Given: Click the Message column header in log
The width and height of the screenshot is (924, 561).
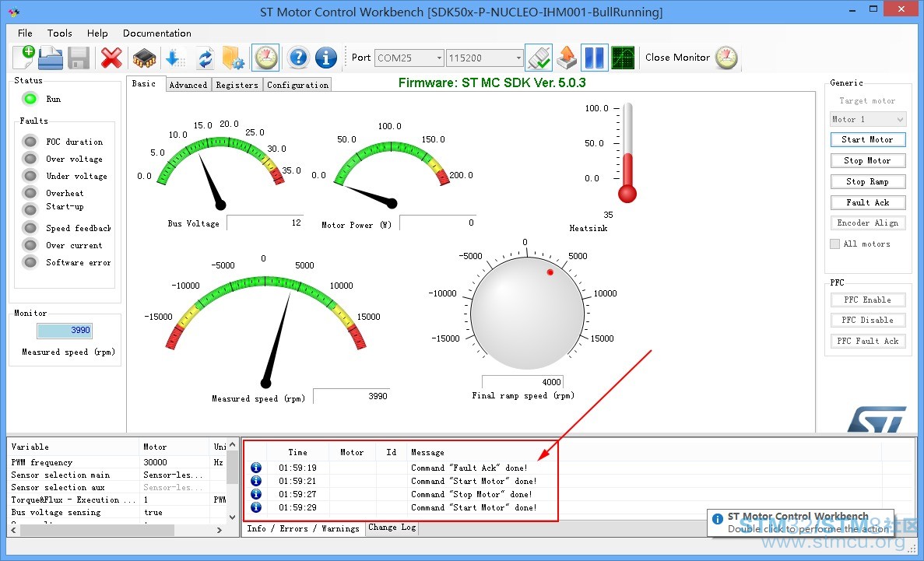Looking at the screenshot, I should (x=428, y=453).
